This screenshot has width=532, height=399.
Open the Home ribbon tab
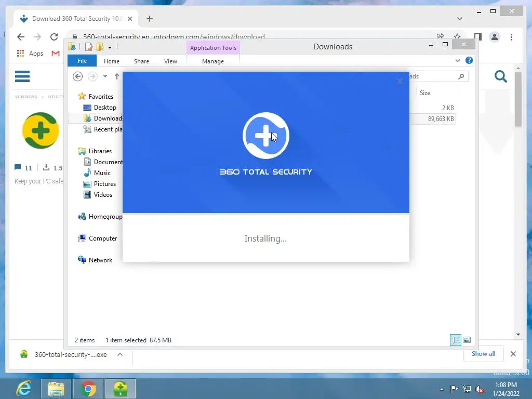tap(112, 61)
